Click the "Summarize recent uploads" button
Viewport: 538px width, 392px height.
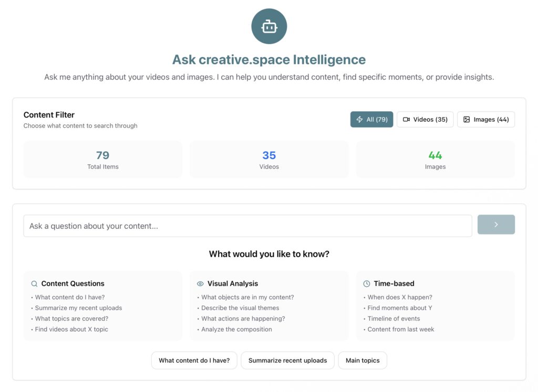pyautogui.click(x=287, y=361)
